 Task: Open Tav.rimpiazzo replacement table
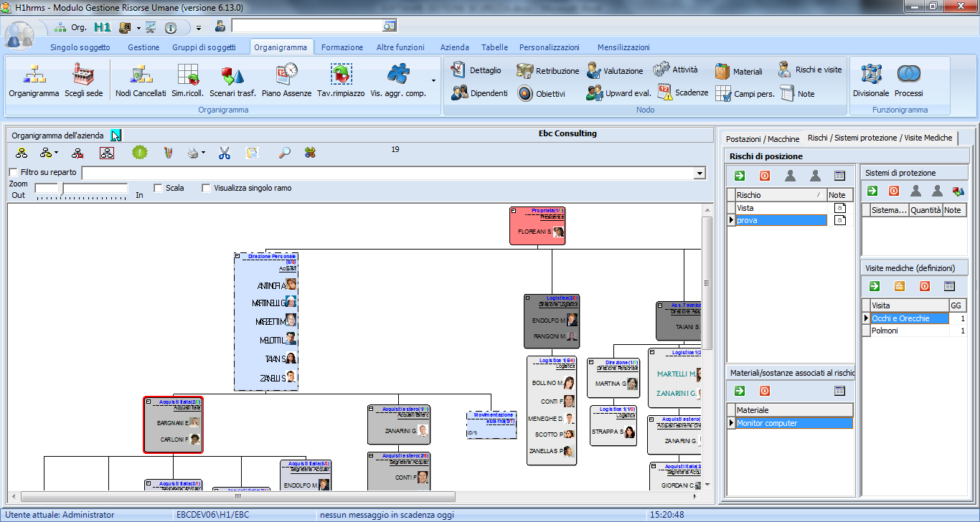point(341,80)
